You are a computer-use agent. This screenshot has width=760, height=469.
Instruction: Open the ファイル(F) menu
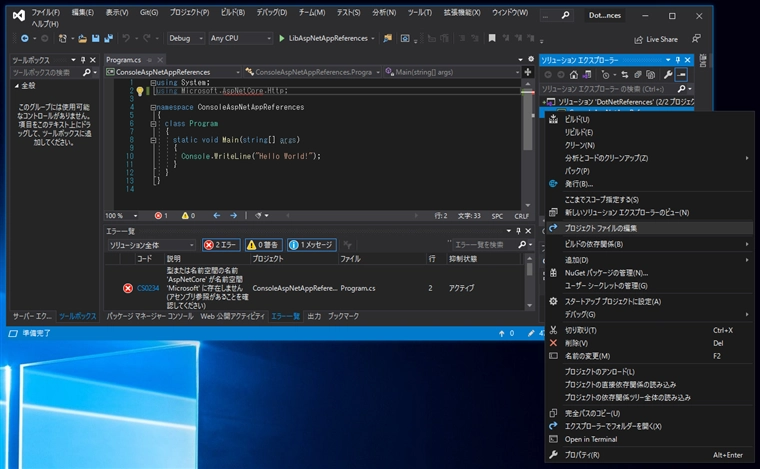(x=46, y=13)
